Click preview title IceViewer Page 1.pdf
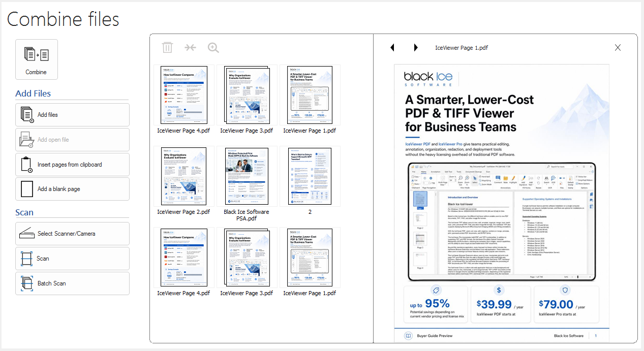Viewport: 644px width, 351px height. 462,48
